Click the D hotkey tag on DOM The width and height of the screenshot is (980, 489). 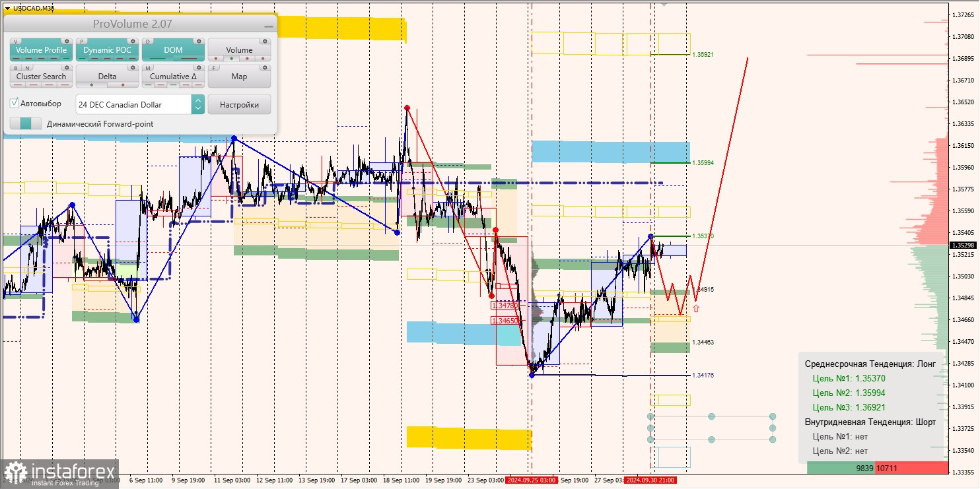point(149,41)
